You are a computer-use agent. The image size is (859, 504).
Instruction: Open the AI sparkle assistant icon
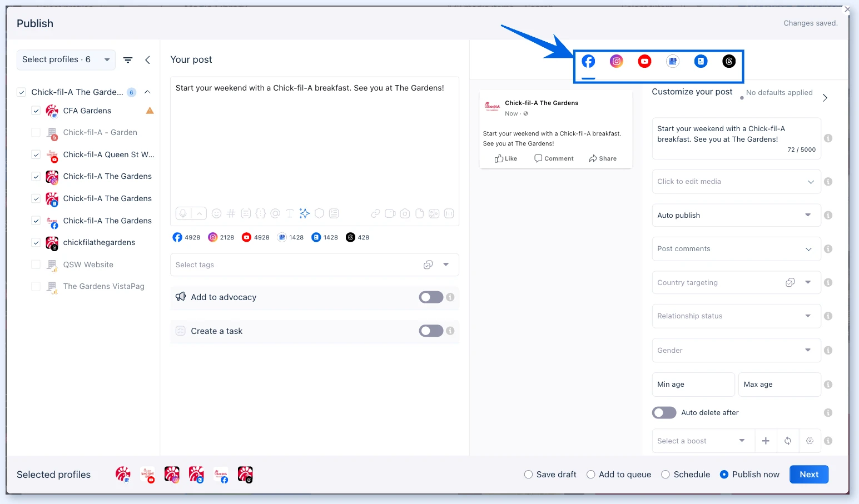(304, 213)
